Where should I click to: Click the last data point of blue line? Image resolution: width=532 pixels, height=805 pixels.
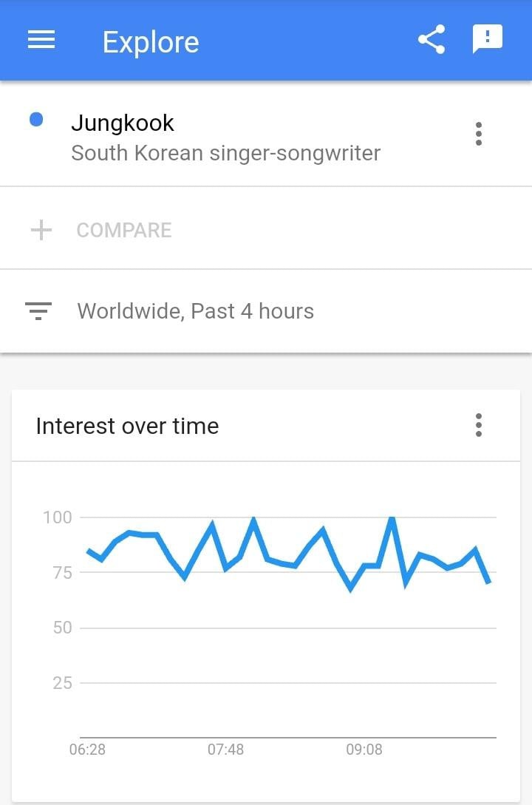tap(489, 582)
